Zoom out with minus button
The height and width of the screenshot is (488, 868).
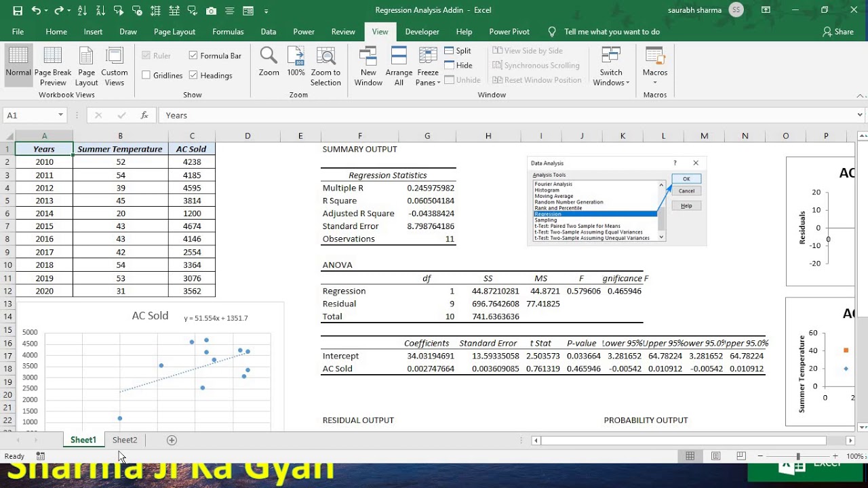(761, 456)
